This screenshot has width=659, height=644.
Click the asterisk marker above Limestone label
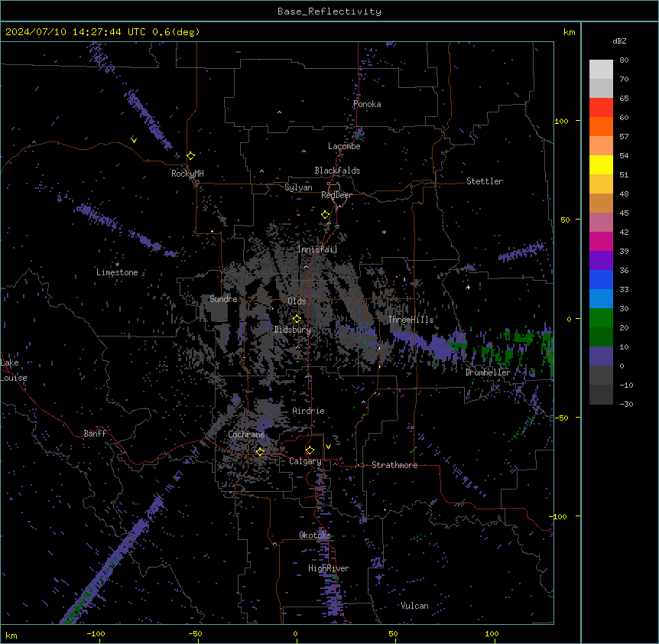coord(117,265)
